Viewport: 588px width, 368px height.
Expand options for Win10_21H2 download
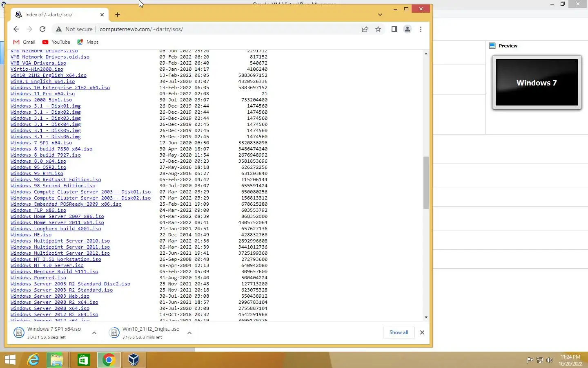click(189, 333)
